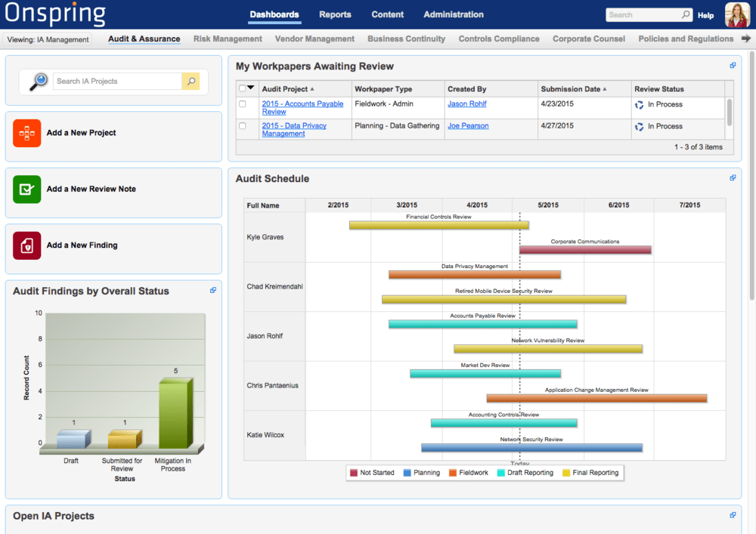Sort by the Audit Project column header
Image resolution: width=756 pixels, height=534 pixels.
(284, 89)
